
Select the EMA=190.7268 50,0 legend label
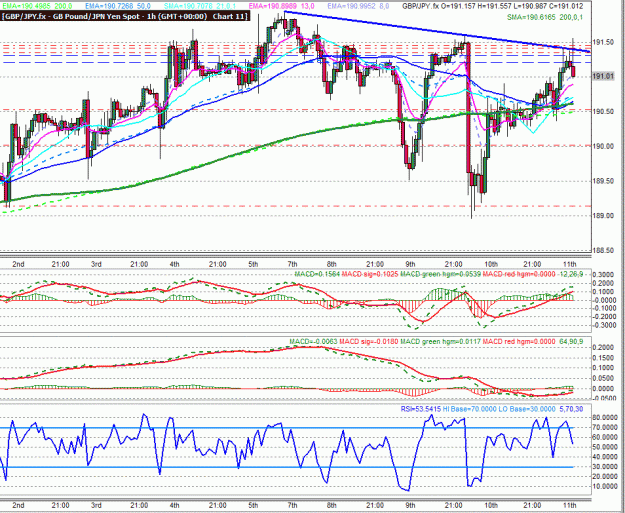118,6
